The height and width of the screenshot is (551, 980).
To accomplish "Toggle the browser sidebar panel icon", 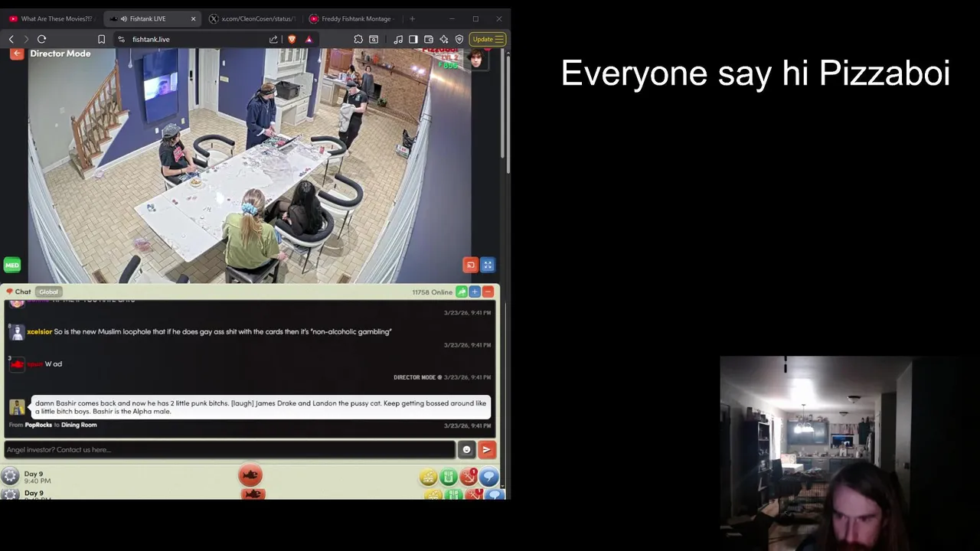I will click(x=413, y=39).
